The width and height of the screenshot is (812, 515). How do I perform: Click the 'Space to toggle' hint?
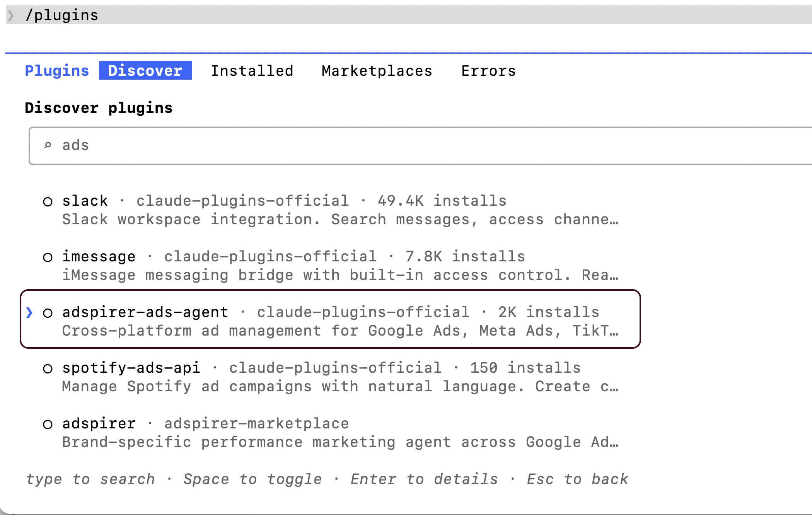coord(253,479)
